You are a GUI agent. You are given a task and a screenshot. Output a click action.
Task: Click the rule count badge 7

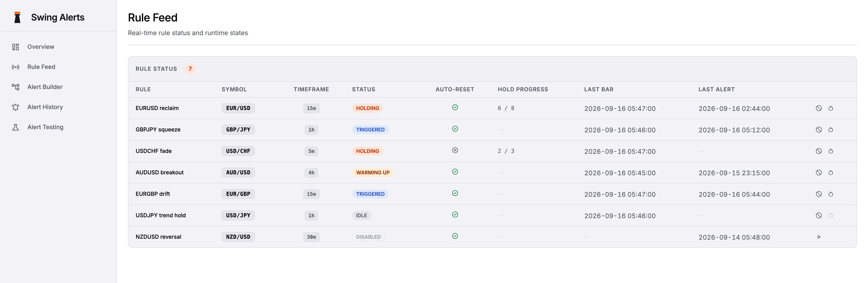pos(190,69)
